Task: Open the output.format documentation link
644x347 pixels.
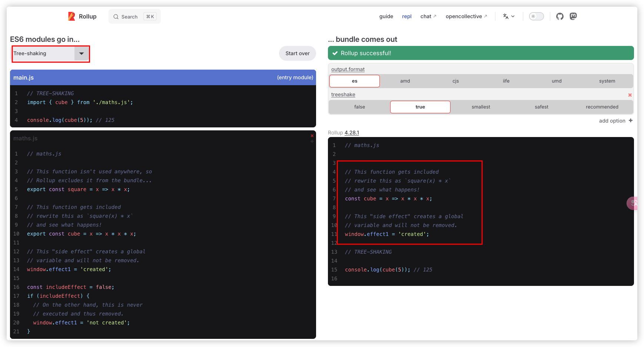Action: 348,69
